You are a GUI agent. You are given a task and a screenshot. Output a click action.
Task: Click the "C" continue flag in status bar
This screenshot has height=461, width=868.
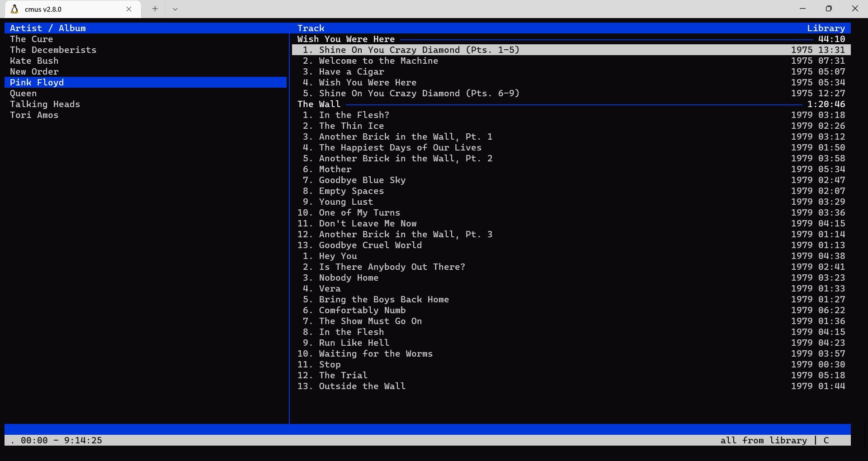coord(826,440)
